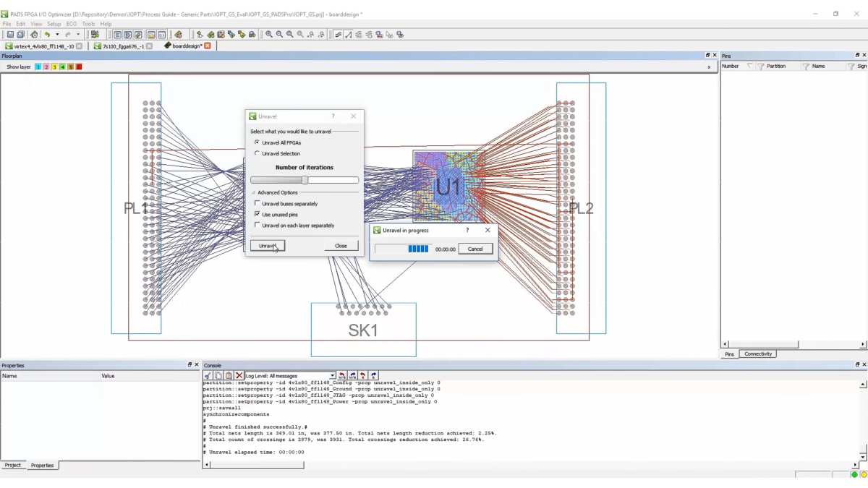This screenshot has height=488, width=868.
Task: Enable Unravel on each layer separately checkbox
Action: (257, 226)
